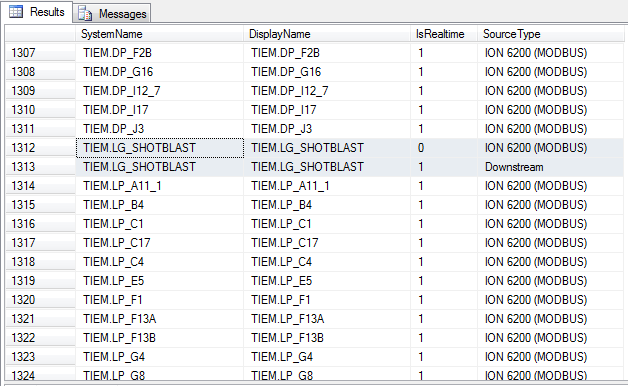
Task: Click DisplayName cell TIEM.LP_F13B
Action: coord(327,338)
